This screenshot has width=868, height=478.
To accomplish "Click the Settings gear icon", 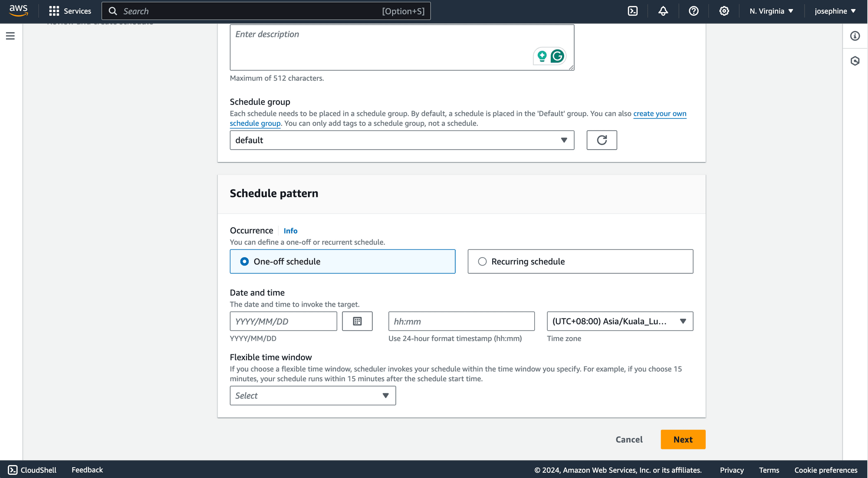I will coord(724,11).
